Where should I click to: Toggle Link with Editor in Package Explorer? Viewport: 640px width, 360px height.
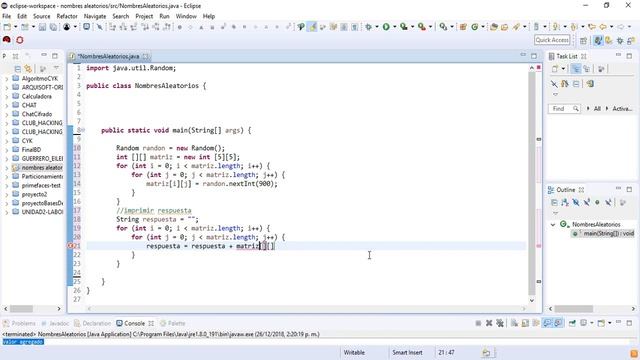tap(28, 69)
